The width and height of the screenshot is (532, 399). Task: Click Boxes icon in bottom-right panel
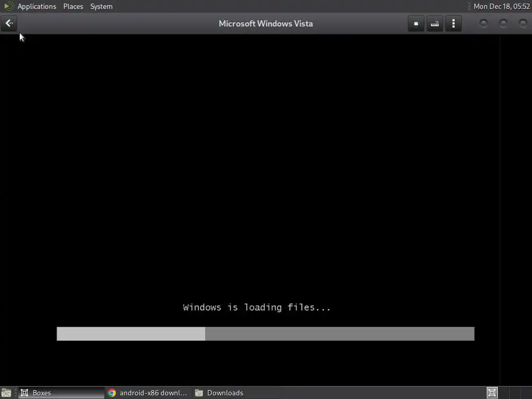click(x=492, y=393)
